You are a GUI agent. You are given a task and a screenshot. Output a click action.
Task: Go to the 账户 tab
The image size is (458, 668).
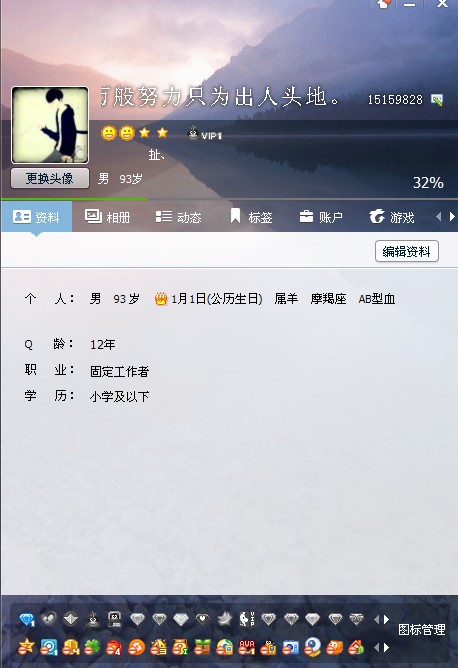point(321,217)
